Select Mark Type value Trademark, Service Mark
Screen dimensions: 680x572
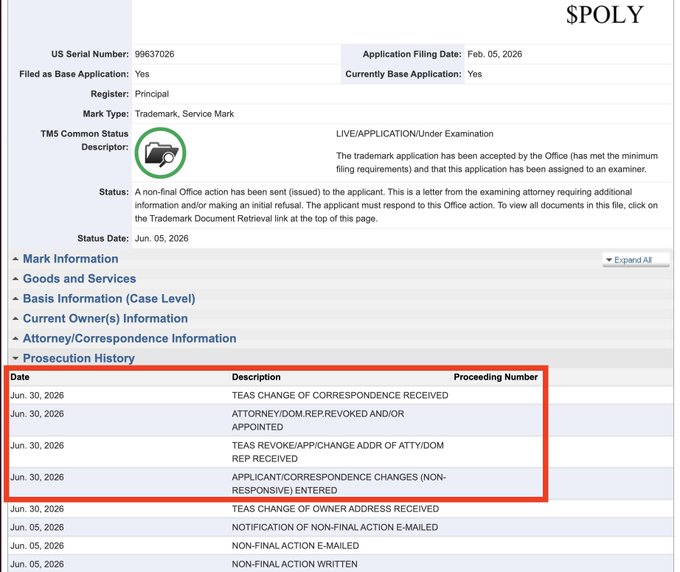pos(184,114)
